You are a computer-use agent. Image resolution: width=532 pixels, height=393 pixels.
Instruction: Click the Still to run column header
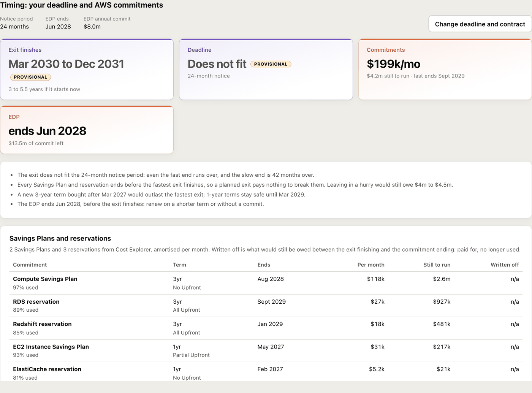(x=437, y=265)
